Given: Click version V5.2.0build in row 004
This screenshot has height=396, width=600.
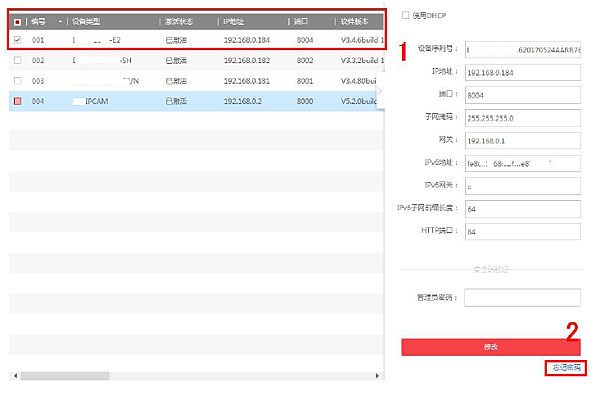Looking at the screenshot, I should pos(359,101).
